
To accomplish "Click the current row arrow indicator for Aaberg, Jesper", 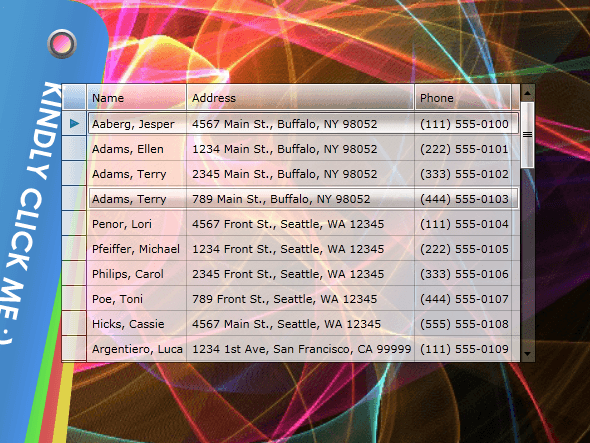I will point(75,123).
